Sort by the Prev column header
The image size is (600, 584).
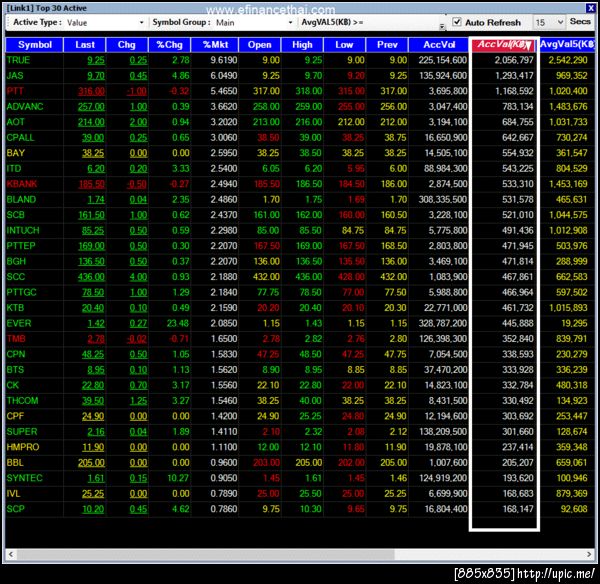point(387,45)
